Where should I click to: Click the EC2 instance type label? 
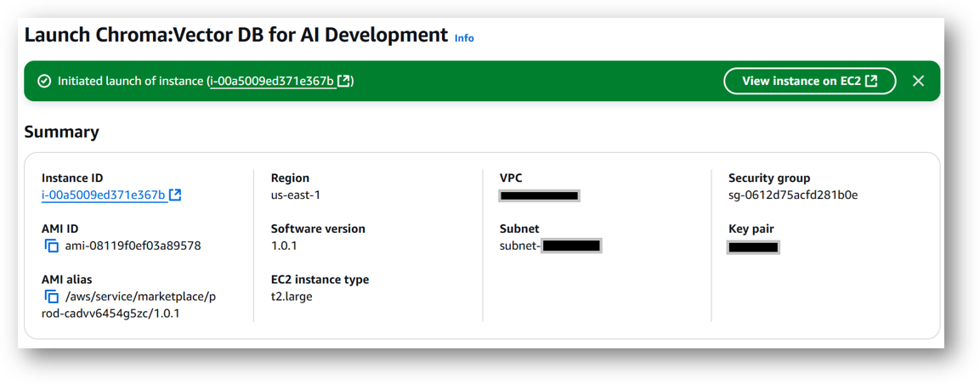click(x=320, y=280)
